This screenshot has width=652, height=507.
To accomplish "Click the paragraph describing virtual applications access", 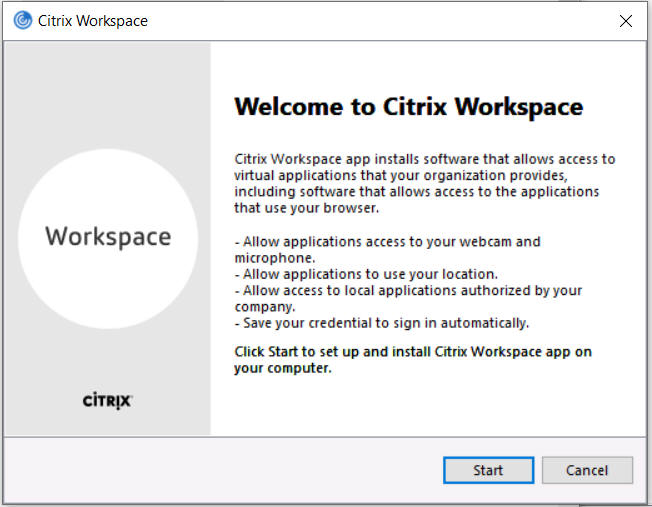I will pyautogui.click(x=424, y=183).
